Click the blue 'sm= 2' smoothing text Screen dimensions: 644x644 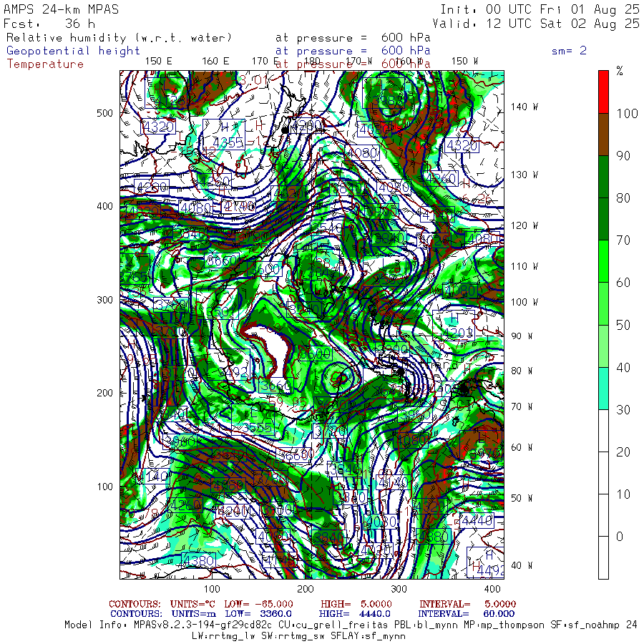pyautogui.click(x=570, y=51)
